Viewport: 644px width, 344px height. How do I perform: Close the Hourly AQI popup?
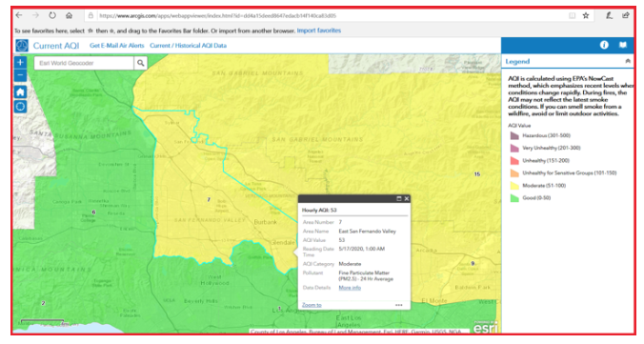click(x=407, y=199)
